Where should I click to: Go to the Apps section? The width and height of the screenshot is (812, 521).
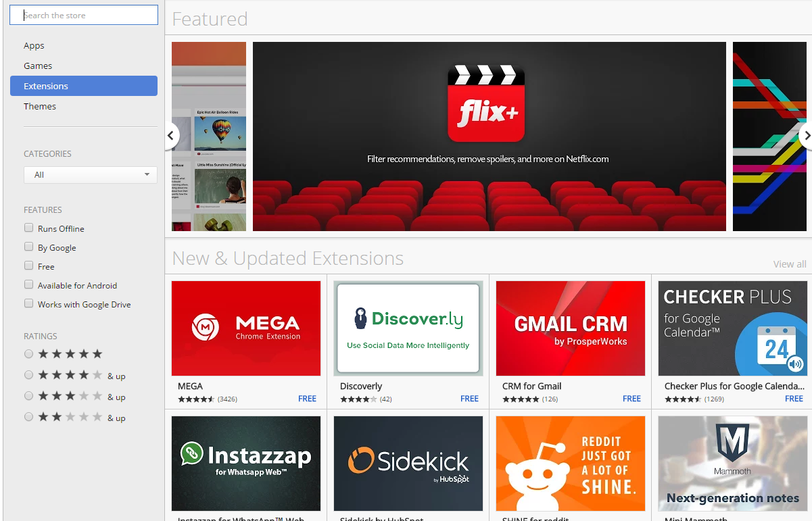pyautogui.click(x=34, y=45)
